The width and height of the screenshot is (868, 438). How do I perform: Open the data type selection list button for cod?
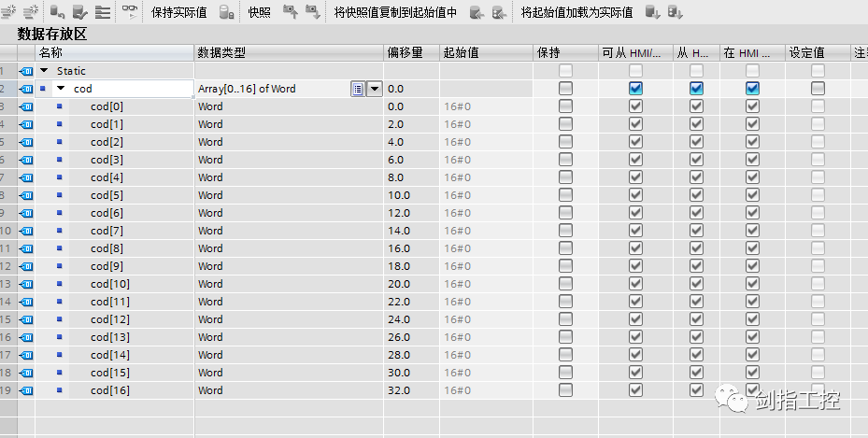(x=358, y=89)
